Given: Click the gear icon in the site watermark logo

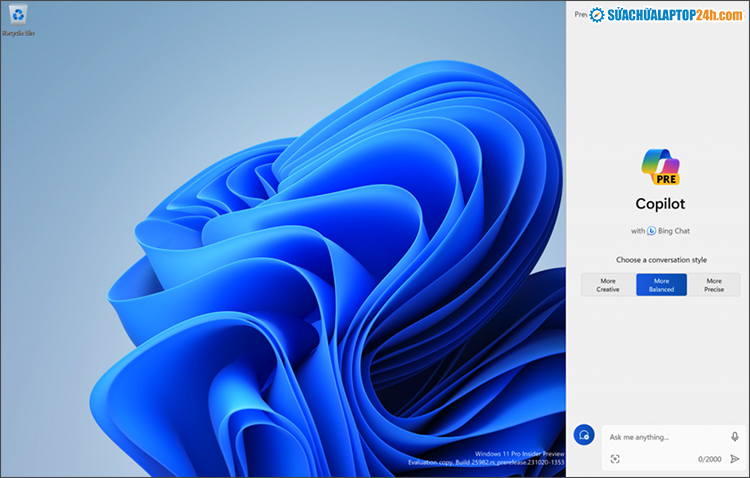Looking at the screenshot, I should tap(597, 14).
